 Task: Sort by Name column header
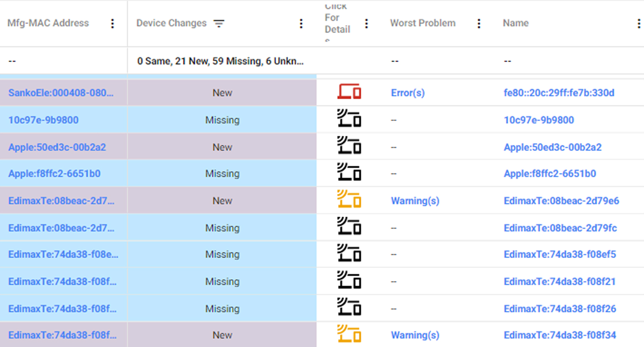coord(515,23)
